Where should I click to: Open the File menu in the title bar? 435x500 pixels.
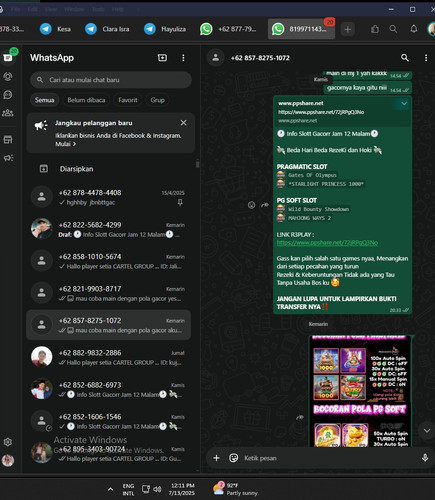tap(15, 9)
